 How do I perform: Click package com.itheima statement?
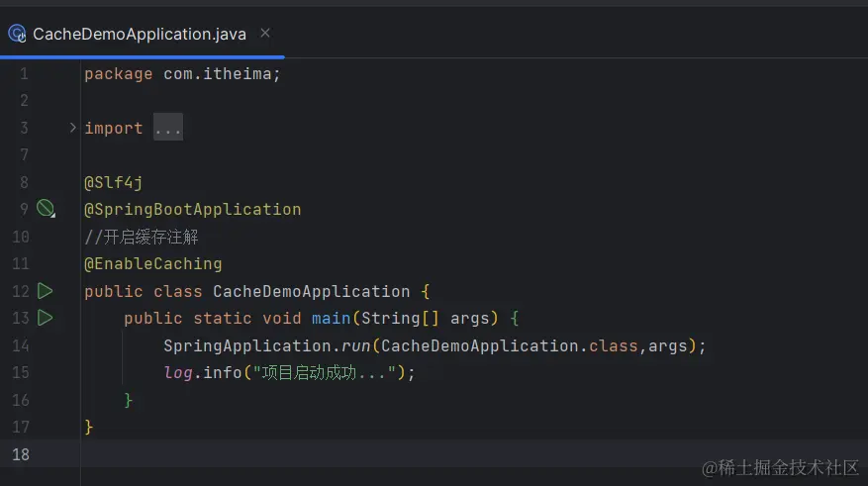coord(183,73)
